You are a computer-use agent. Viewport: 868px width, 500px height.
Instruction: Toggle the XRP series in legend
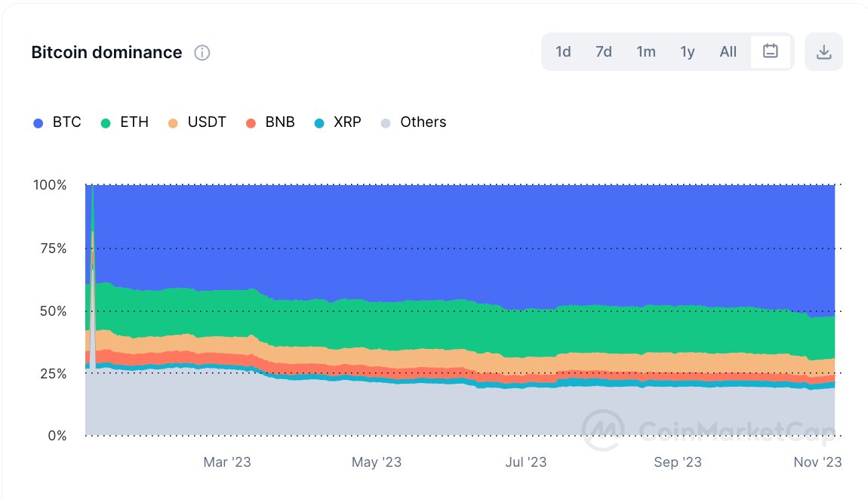pyautogui.click(x=337, y=122)
